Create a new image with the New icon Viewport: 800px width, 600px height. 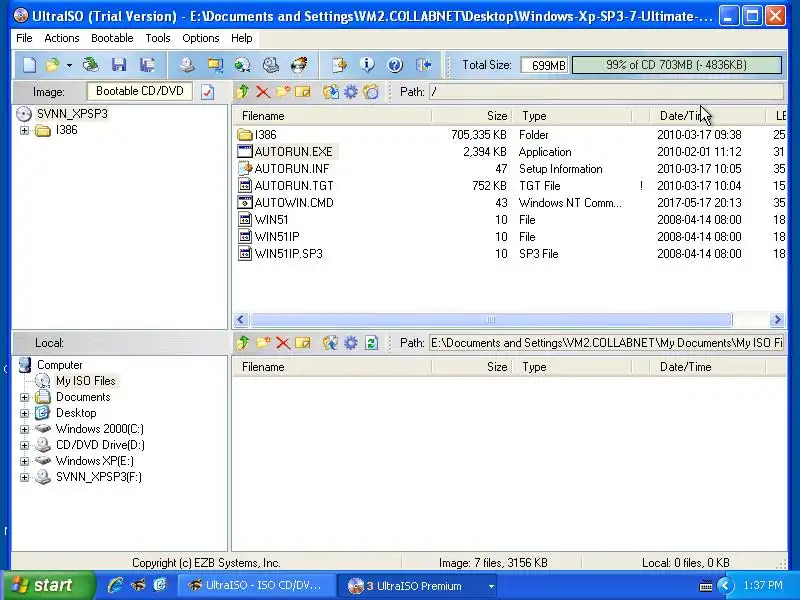30,65
